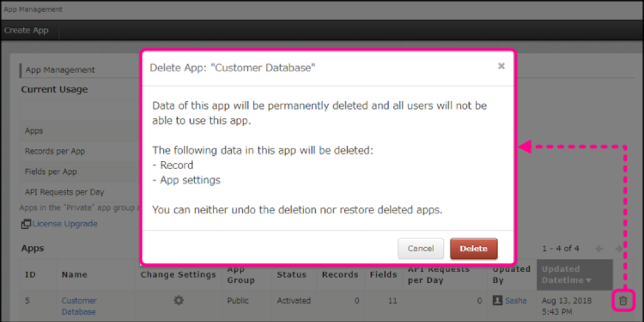This screenshot has height=322, width=644.
Task: Click the Status column header
Action: [290, 275]
